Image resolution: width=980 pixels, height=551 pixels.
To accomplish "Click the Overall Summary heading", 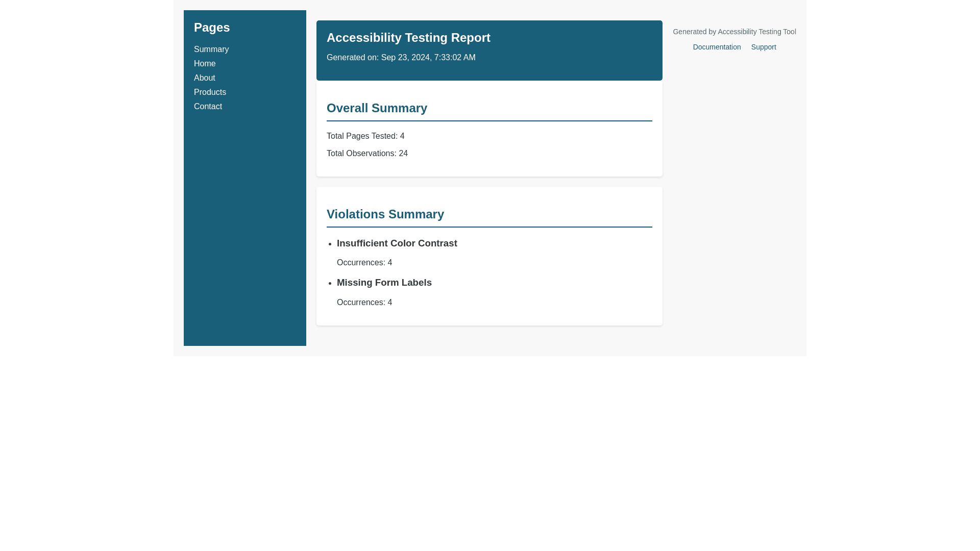I will click(x=376, y=108).
